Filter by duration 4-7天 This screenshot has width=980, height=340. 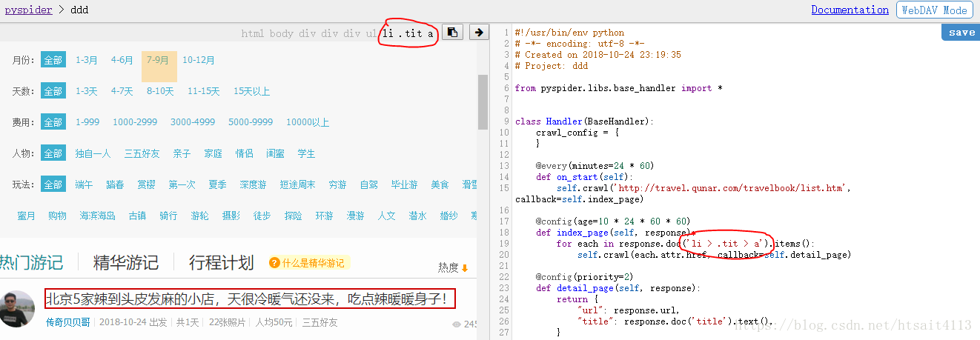[x=122, y=91]
